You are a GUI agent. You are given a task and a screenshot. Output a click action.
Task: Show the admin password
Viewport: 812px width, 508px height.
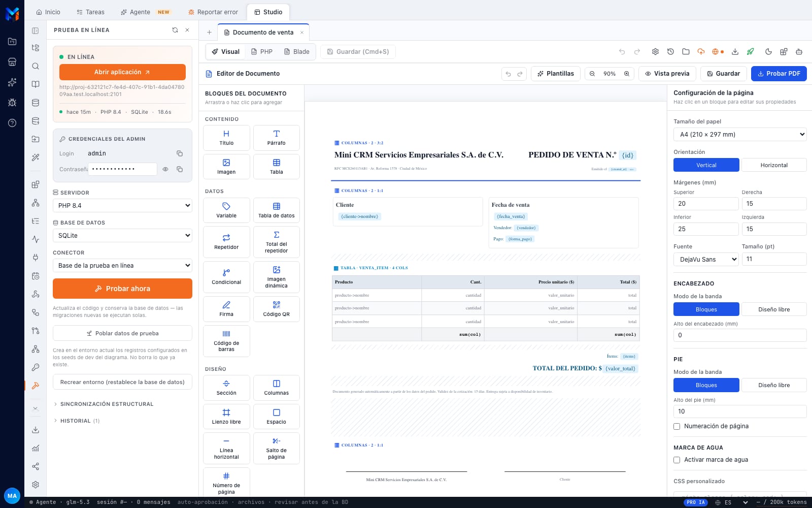click(x=165, y=169)
